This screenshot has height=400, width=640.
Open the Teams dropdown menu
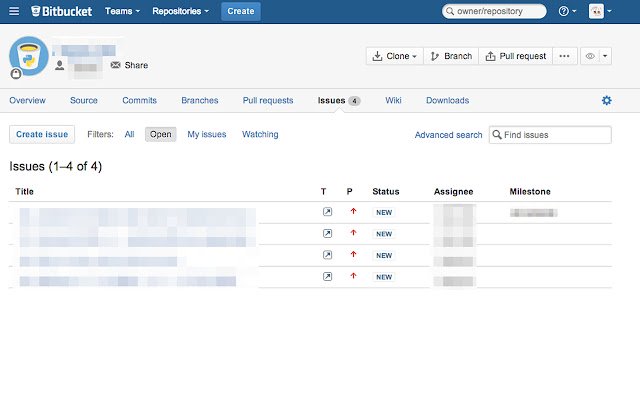point(122,11)
